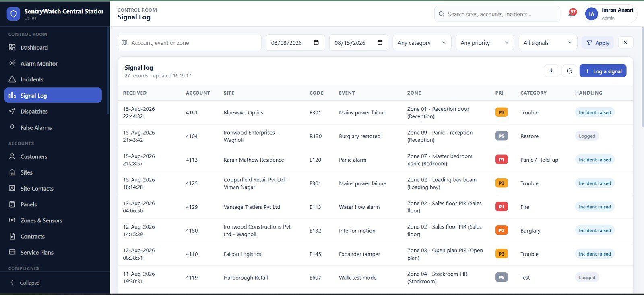
Task: Click the Site Contacts icon
Action: (12, 188)
